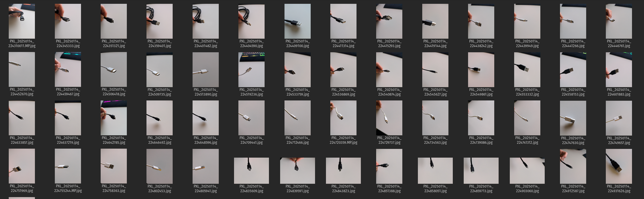
Task: Click the filename PXL_20250114_224533759.jpg
Action: tap(298, 92)
